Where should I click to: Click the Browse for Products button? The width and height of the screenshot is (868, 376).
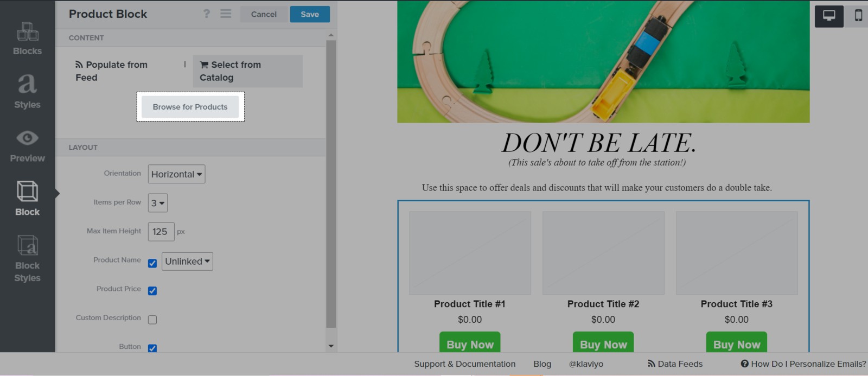coord(190,107)
